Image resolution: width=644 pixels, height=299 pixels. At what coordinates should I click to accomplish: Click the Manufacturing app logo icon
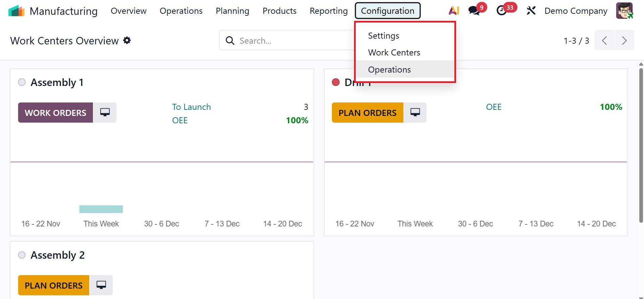click(x=16, y=11)
